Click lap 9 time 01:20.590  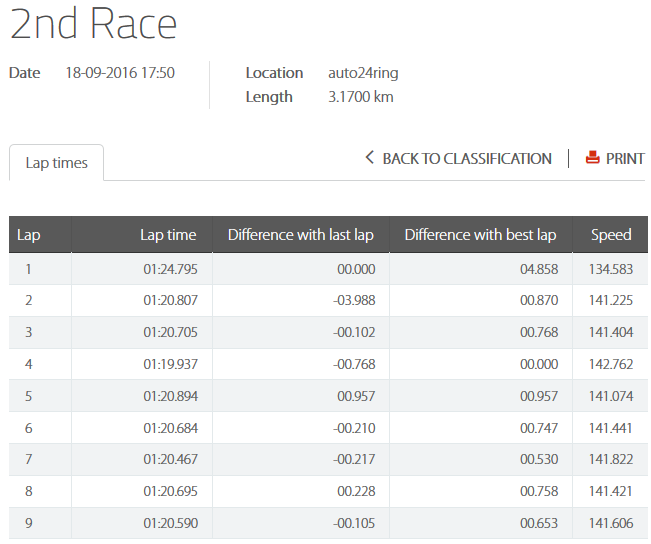[x=169, y=524]
